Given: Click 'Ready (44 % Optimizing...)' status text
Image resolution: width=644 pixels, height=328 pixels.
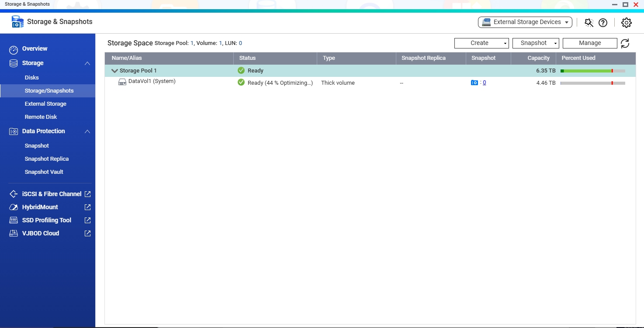Looking at the screenshot, I should pyautogui.click(x=280, y=83).
